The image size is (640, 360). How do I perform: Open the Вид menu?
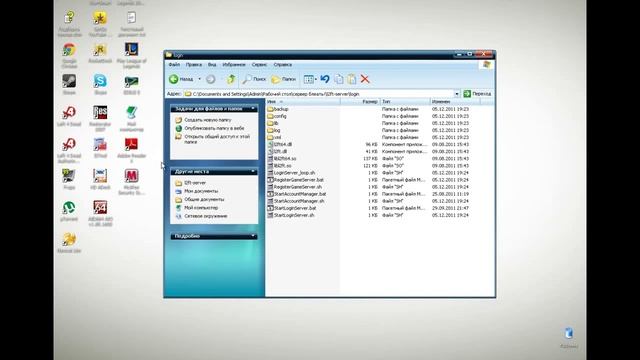[x=212, y=64]
